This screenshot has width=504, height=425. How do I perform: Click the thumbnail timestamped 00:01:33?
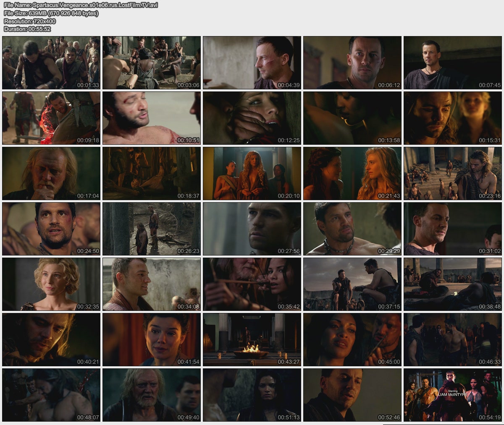pyautogui.click(x=51, y=63)
